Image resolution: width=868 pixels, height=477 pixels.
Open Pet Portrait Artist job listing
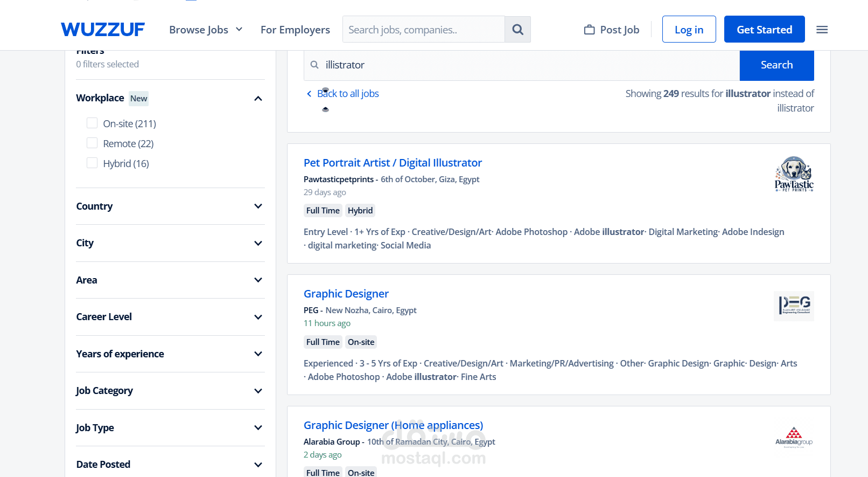(393, 163)
